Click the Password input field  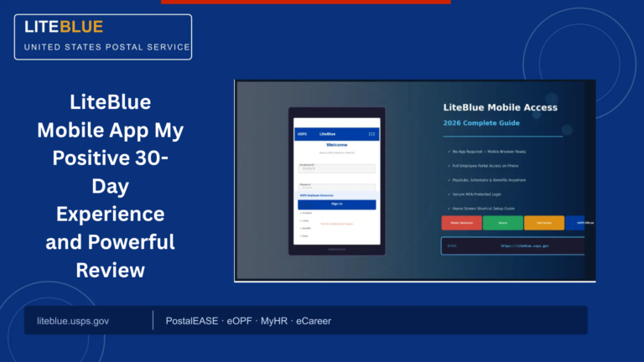pyautogui.click(x=337, y=188)
